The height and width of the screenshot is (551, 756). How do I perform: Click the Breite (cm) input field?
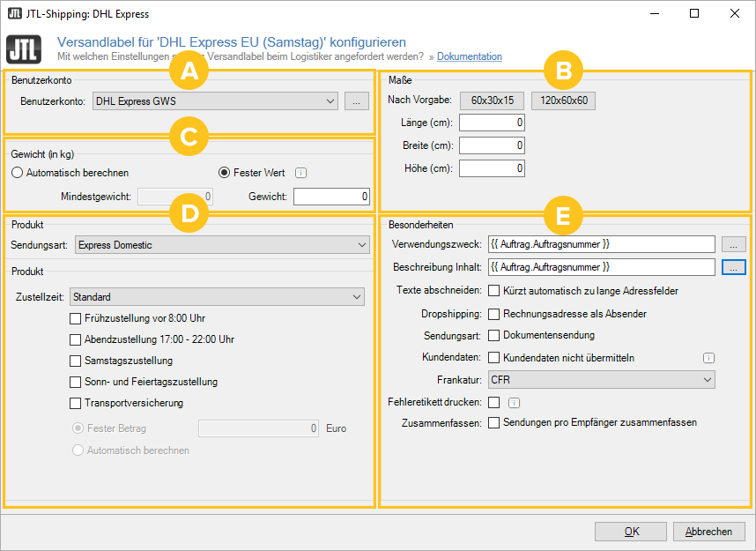pos(492,145)
